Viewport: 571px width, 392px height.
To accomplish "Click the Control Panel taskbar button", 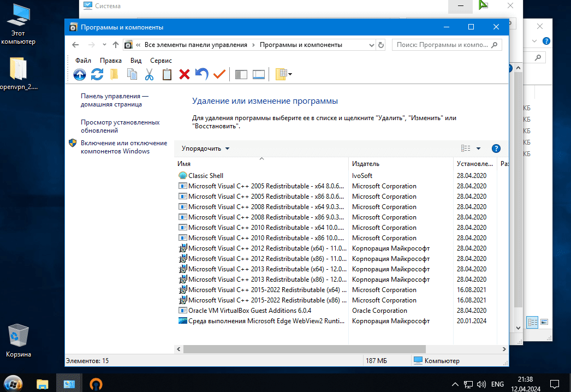I will [x=69, y=384].
